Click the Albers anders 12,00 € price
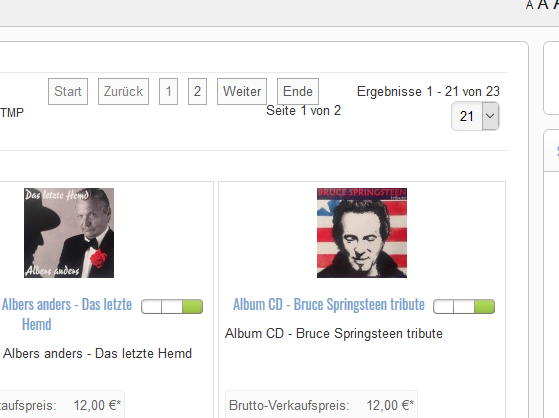Viewport: 559px width, 418px height. coord(97,405)
